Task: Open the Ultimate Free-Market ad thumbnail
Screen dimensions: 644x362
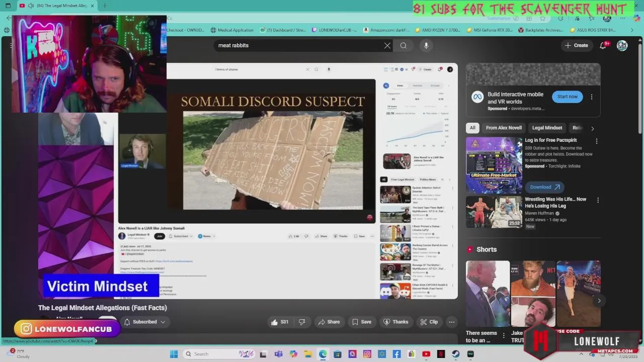Action: [494, 165]
